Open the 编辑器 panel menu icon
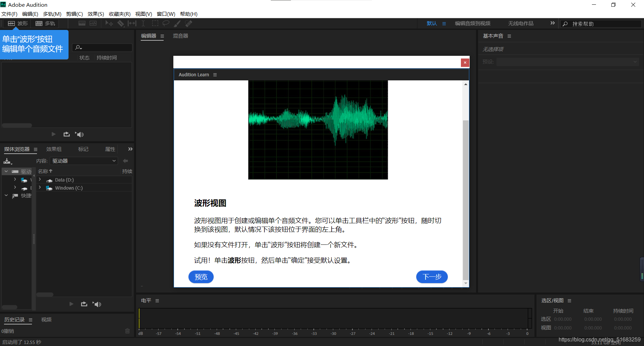 pos(162,36)
